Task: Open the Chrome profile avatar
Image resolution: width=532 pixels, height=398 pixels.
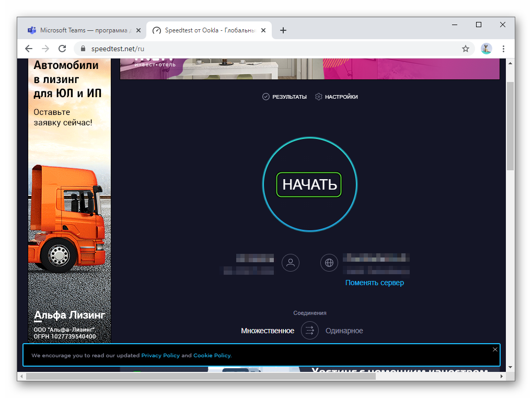Action: (486, 49)
